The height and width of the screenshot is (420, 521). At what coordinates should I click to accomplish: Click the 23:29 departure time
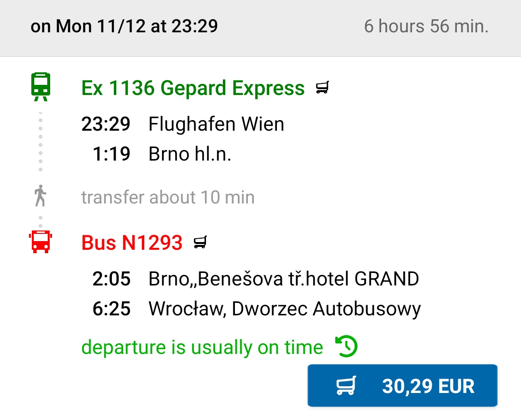pos(106,124)
